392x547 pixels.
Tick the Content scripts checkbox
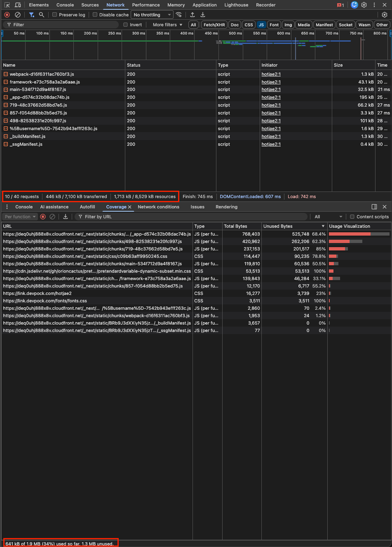coord(352,217)
